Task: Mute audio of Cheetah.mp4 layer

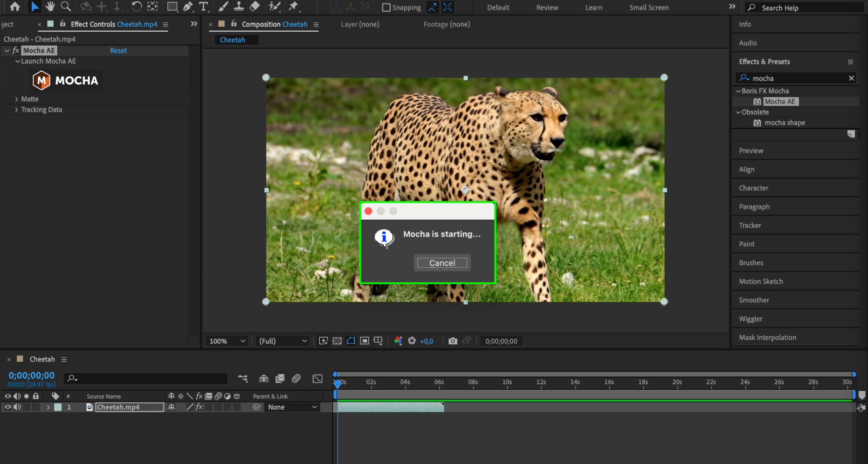Action: point(17,407)
